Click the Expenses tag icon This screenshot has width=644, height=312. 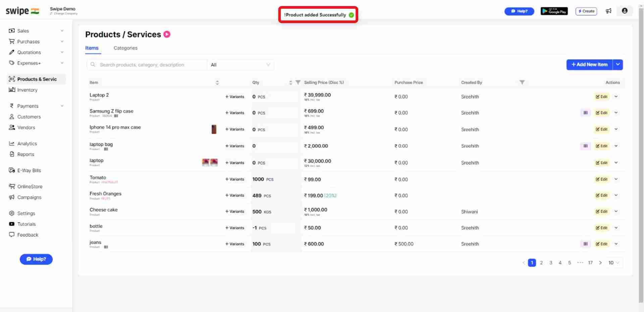pos(12,63)
